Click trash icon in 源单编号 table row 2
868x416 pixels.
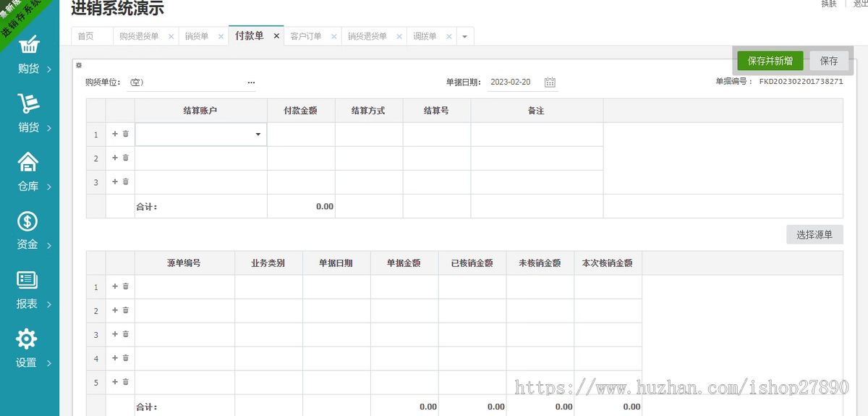pyautogui.click(x=125, y=310)
